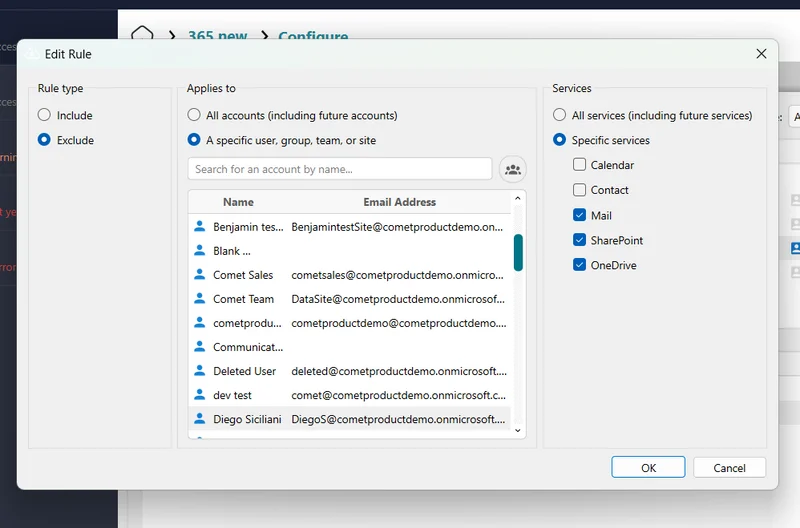Open the 365 new breadcrumb link

tap(218, 35)
